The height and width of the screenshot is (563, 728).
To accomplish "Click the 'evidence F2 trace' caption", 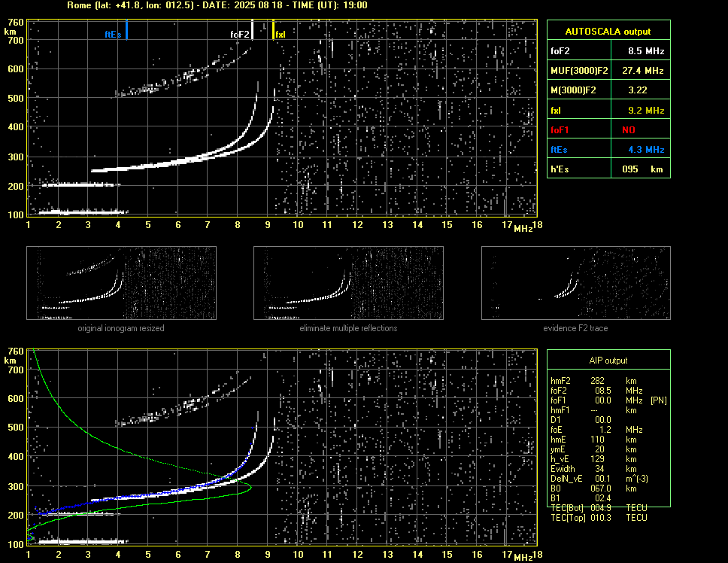I will coord(576,328).
